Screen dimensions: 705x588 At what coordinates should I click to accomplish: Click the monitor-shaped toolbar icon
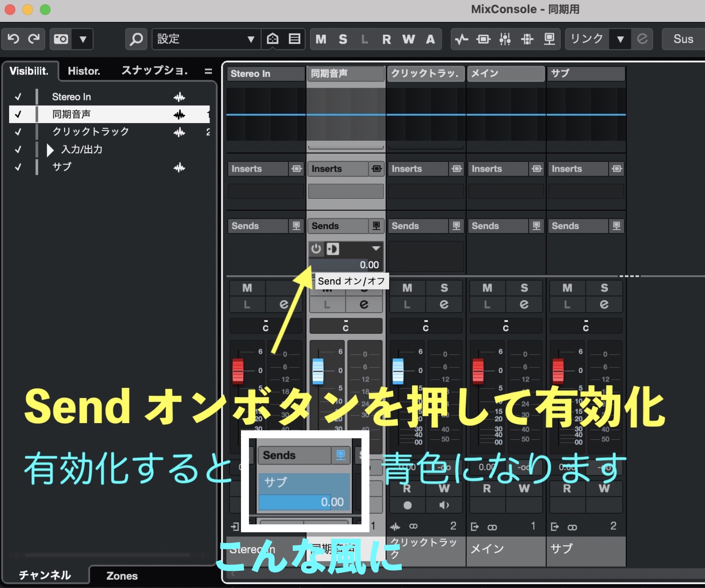coord(549,39)
